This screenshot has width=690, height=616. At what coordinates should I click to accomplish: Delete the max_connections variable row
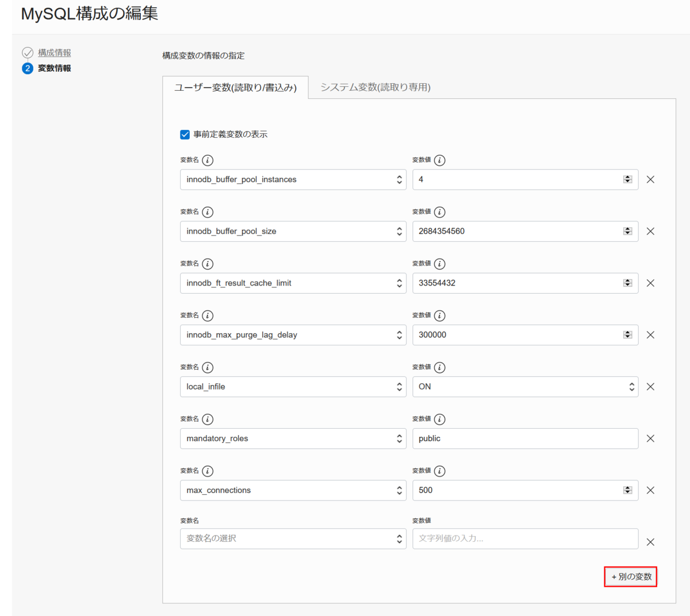[x=650, y=490]
